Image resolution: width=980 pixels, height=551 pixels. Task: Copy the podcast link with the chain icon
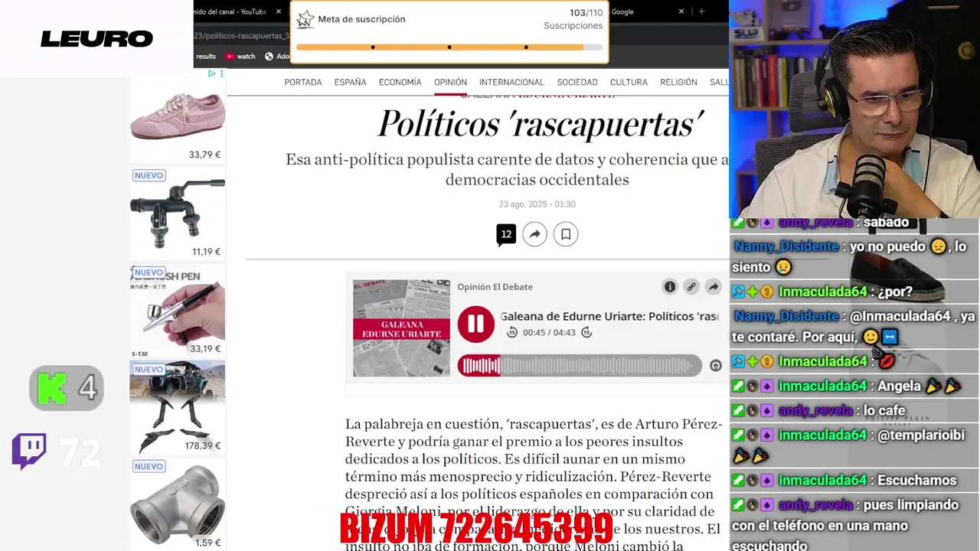coord(691,287)
